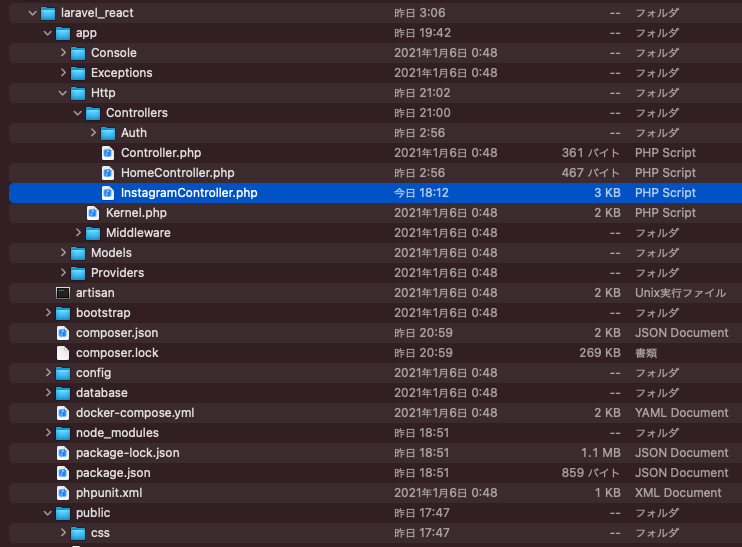Click the Controller.php file icon
Viewport: 742px width, 547px height.
click(108, 153)
